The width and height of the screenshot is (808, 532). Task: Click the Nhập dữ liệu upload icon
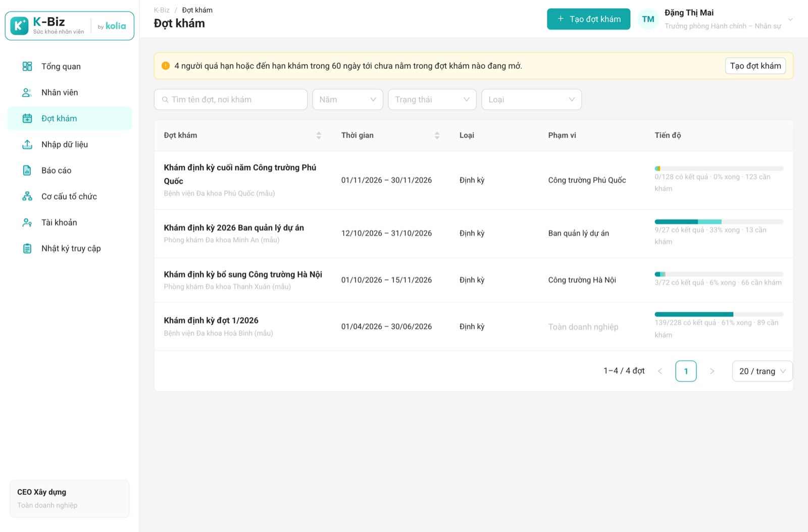coord(27,144)
